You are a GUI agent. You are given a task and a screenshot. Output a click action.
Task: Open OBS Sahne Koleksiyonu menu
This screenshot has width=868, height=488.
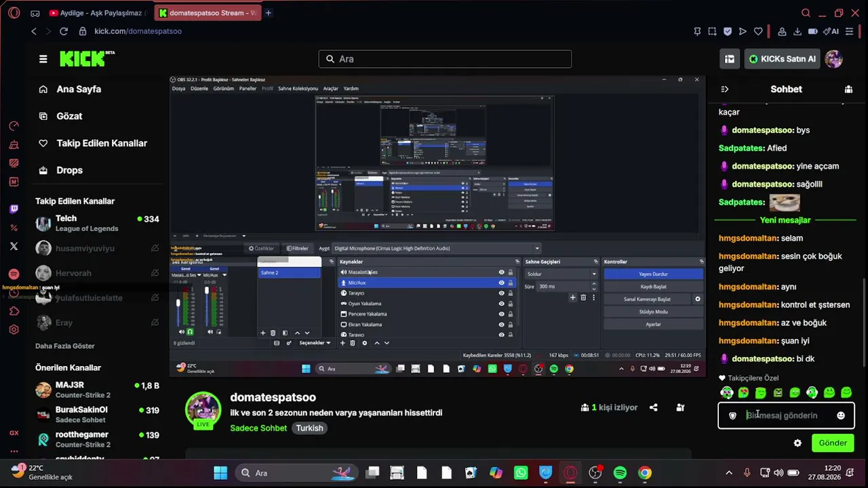(x=298, y=89)
